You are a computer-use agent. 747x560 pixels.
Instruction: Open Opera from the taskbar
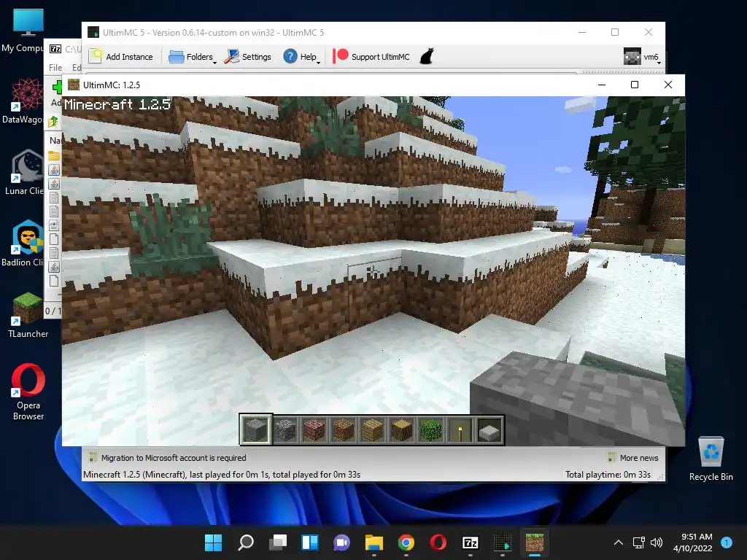[x=438, y=542]
